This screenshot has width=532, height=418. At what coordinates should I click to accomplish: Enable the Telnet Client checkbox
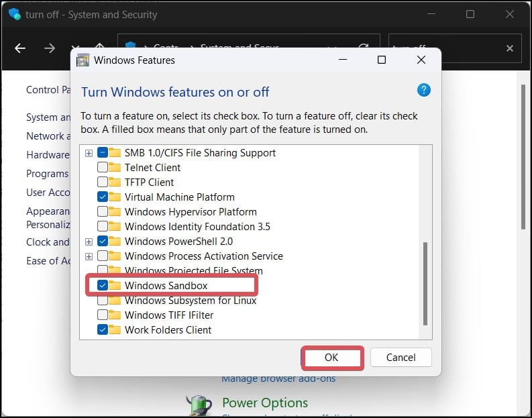click(103, 167)
